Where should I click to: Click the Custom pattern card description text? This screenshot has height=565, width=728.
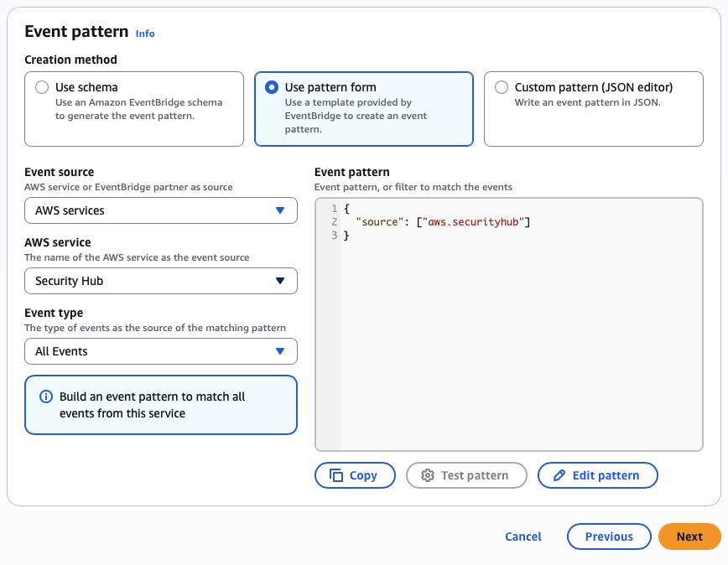pos(587,102)
